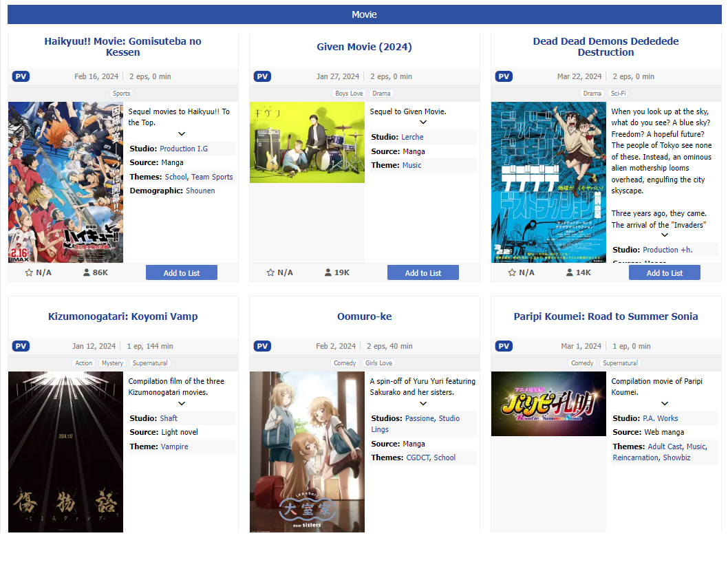
Task: Add Dead Dead Demons Dededede to your list
Action: [x=665, y=273]
